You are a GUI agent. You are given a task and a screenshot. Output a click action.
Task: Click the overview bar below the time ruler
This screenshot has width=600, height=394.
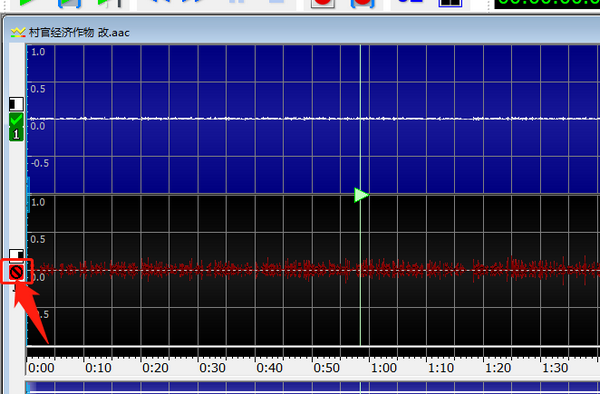pos(313,387)
